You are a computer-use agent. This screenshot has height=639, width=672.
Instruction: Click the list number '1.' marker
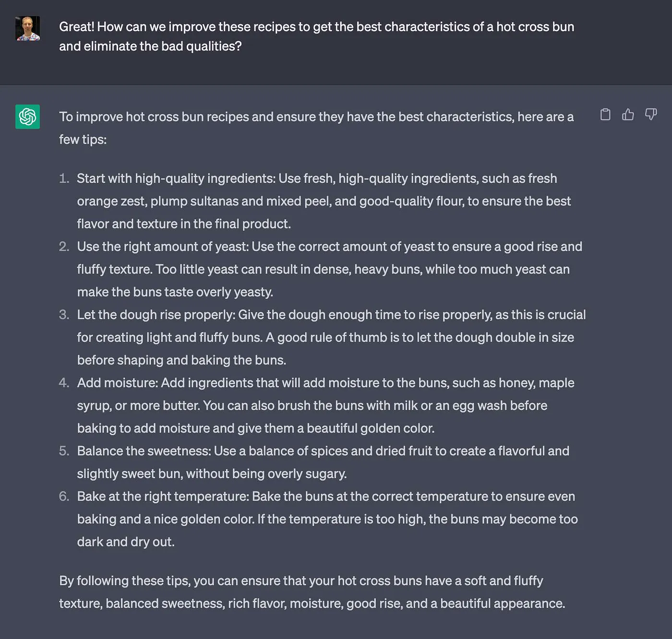click(64, 178)
